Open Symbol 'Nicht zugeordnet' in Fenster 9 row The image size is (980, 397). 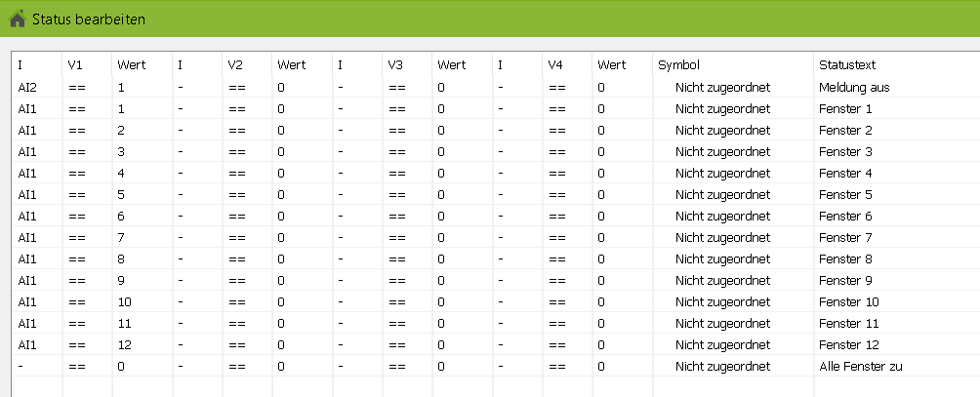722,281
